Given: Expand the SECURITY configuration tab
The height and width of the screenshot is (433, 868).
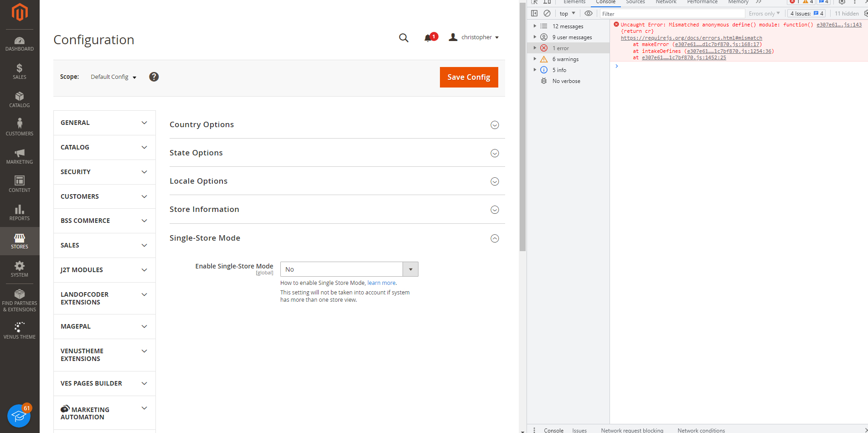Looking at the screenshot, I should 104,172.
